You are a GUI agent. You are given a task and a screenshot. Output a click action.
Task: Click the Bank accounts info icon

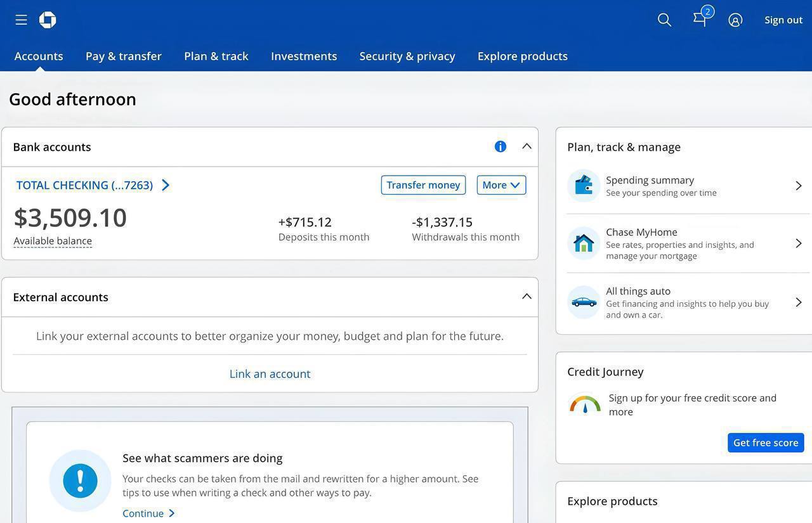(501, 146)
